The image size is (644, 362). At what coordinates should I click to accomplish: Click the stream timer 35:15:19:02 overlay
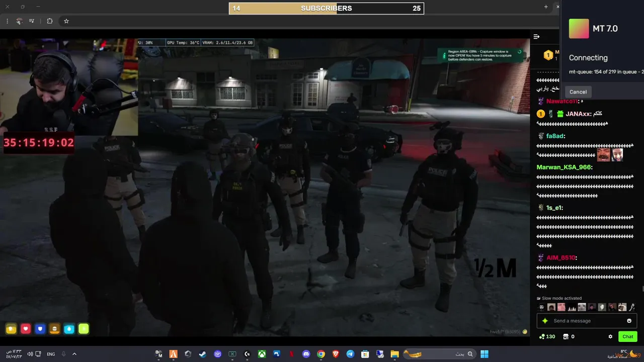pos(39,143)
